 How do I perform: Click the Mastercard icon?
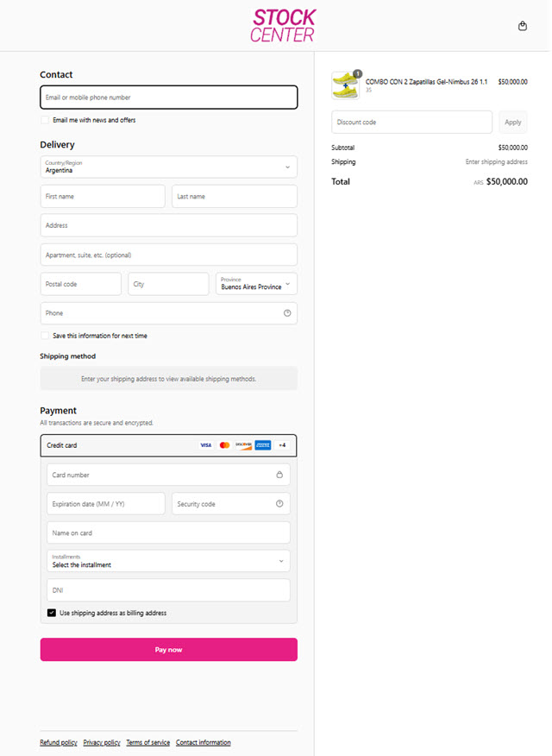tap(224, 445)
